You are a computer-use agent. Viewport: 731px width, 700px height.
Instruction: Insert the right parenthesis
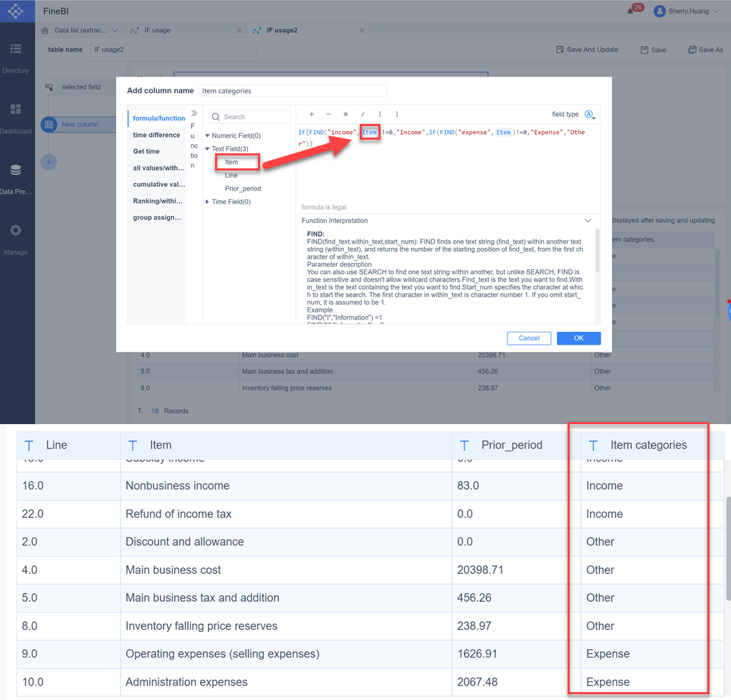tap(397, 114)
